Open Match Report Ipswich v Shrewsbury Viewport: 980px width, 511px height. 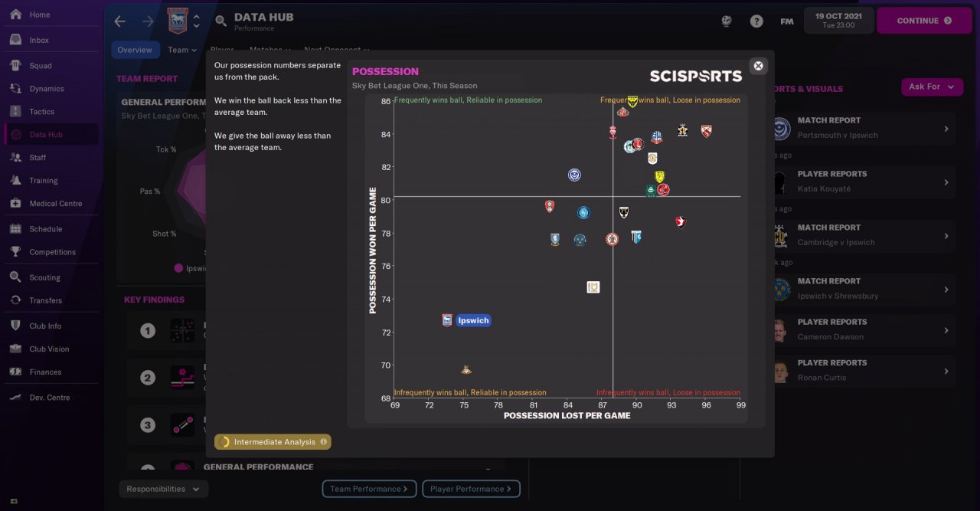coord(863,289)
